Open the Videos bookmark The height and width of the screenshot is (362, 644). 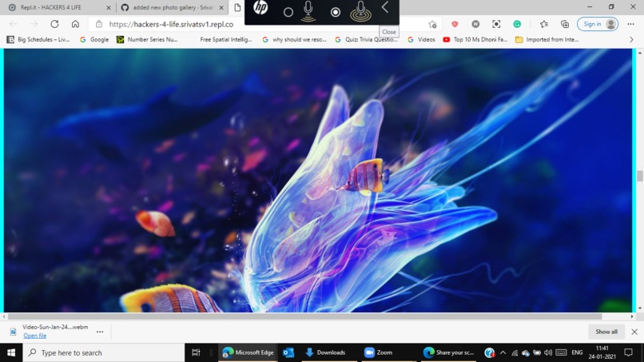(421, 39)
